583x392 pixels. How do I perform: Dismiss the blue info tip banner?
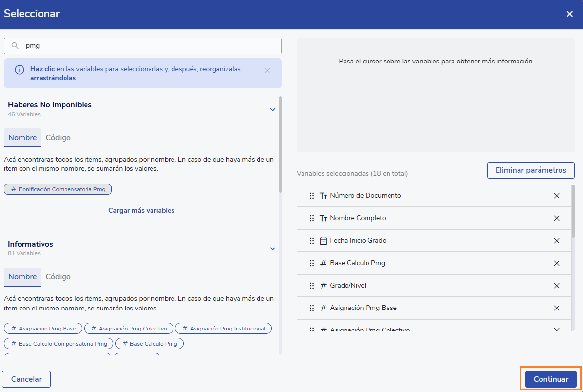tap(267, 71)
